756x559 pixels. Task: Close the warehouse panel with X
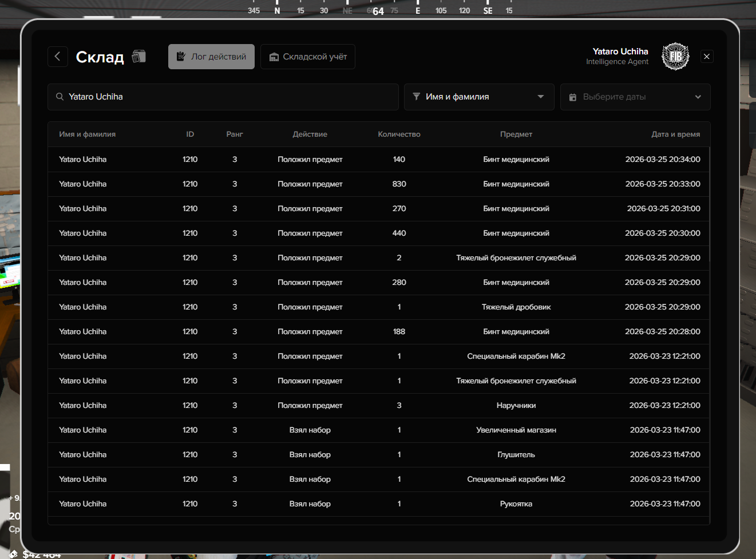click(x=707, y=57)
